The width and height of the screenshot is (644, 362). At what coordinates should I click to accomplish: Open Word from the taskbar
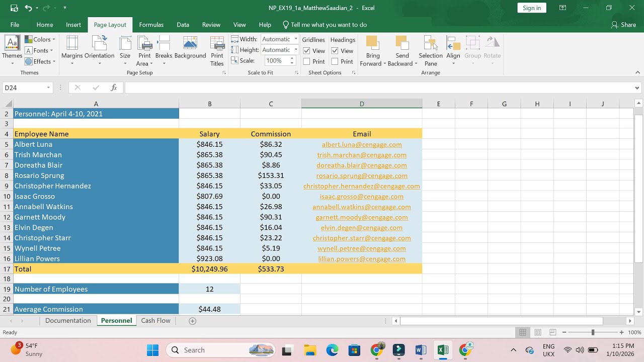pos(421,350)
